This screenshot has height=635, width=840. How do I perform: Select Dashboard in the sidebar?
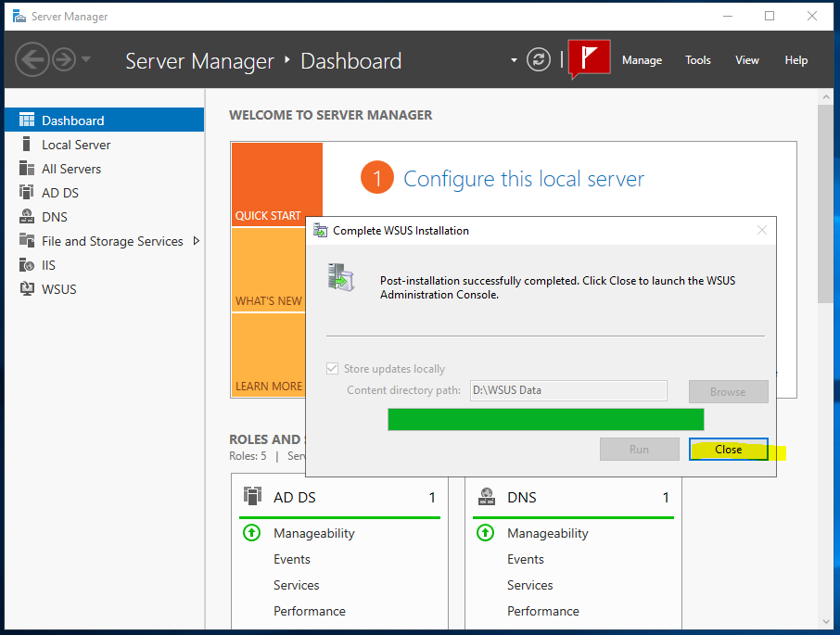point(105,120)
